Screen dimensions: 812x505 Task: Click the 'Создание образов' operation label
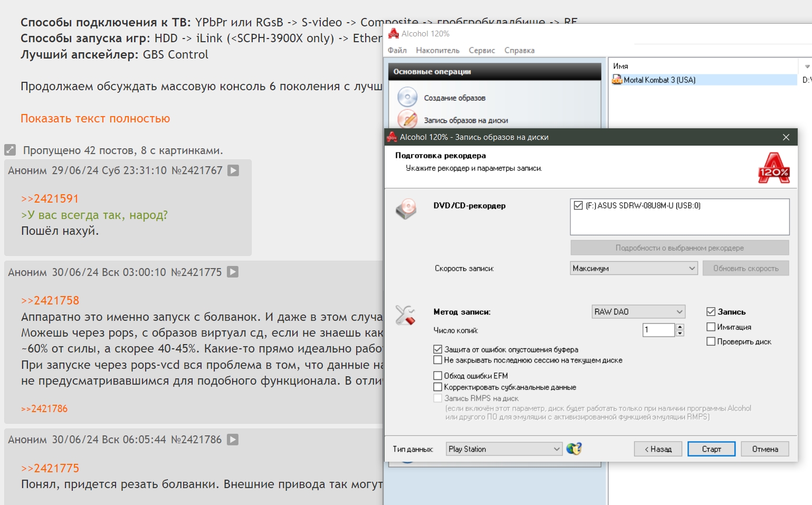pos(455,98)
